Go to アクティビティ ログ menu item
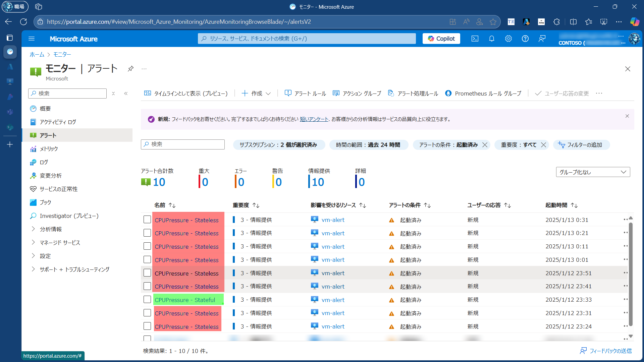Image resolution: width=644 pixels, height=362 pixels. tap(58, 122)
